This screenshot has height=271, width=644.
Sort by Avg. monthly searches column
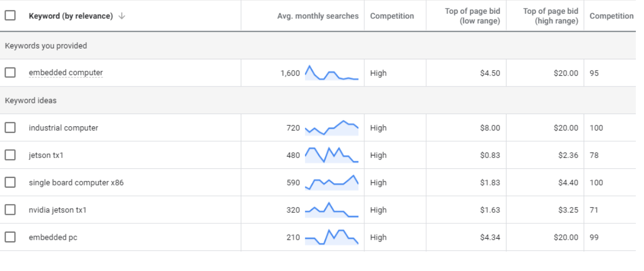[318, 16]
